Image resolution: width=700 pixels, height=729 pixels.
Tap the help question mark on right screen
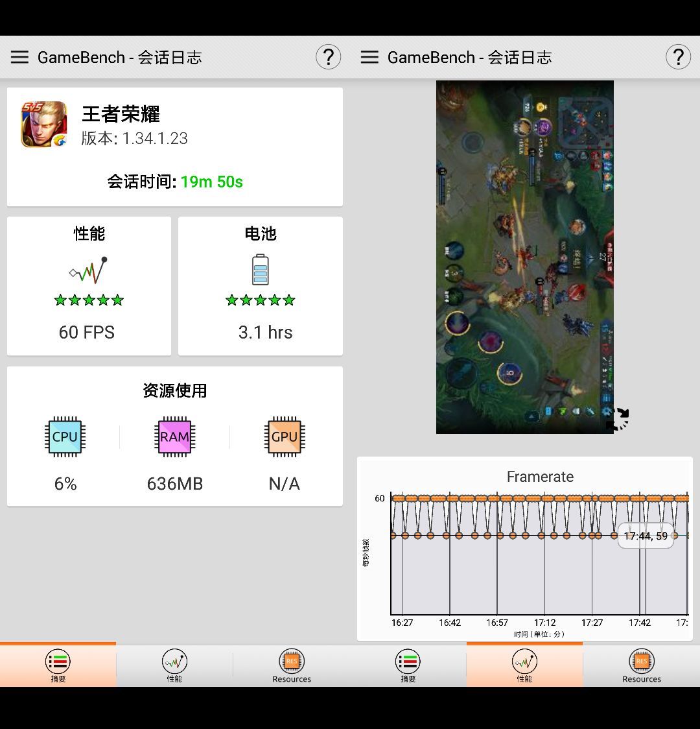pos(678,57)
